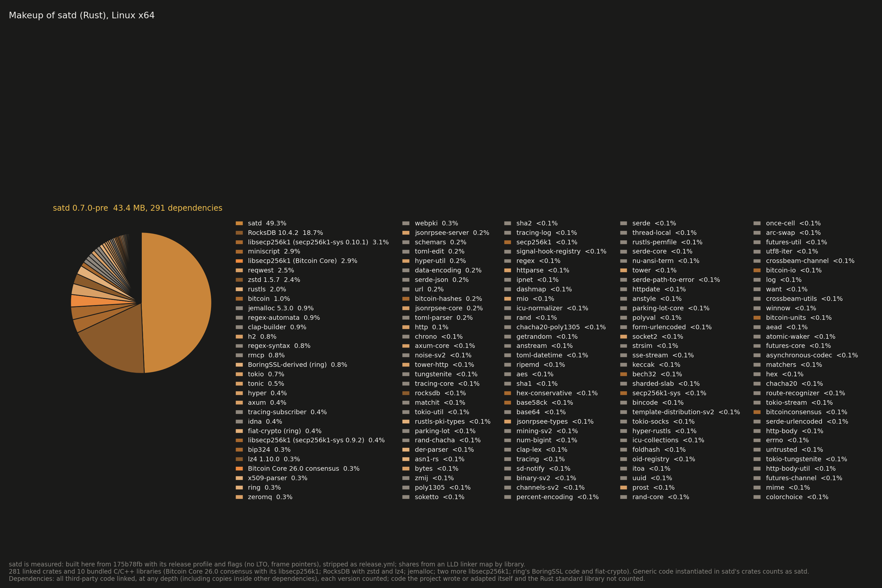Click the 'soketto <0.1%' legend label

click(439, 497)
